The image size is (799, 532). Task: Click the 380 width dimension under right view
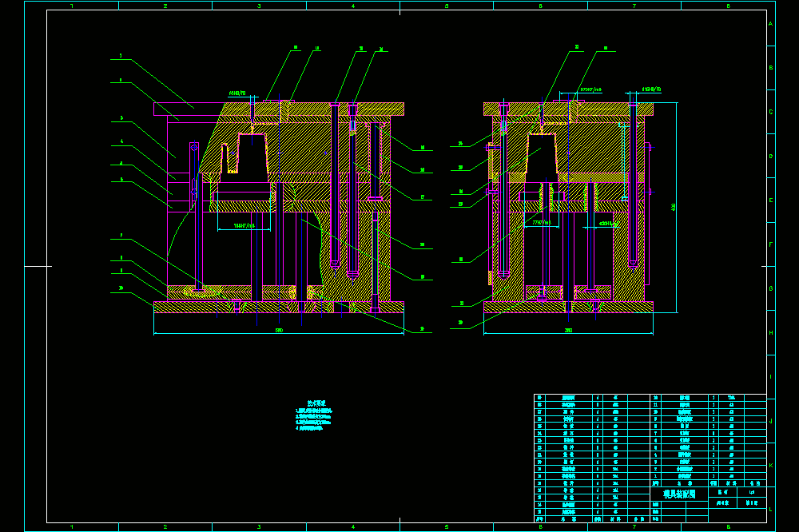pos(568,331)
